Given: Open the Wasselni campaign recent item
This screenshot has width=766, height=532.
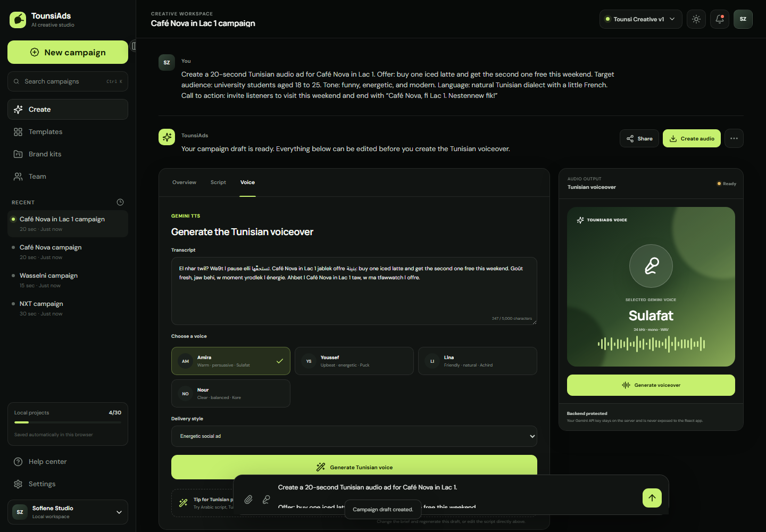Looking at the screenshot, I should click(68, 280).
